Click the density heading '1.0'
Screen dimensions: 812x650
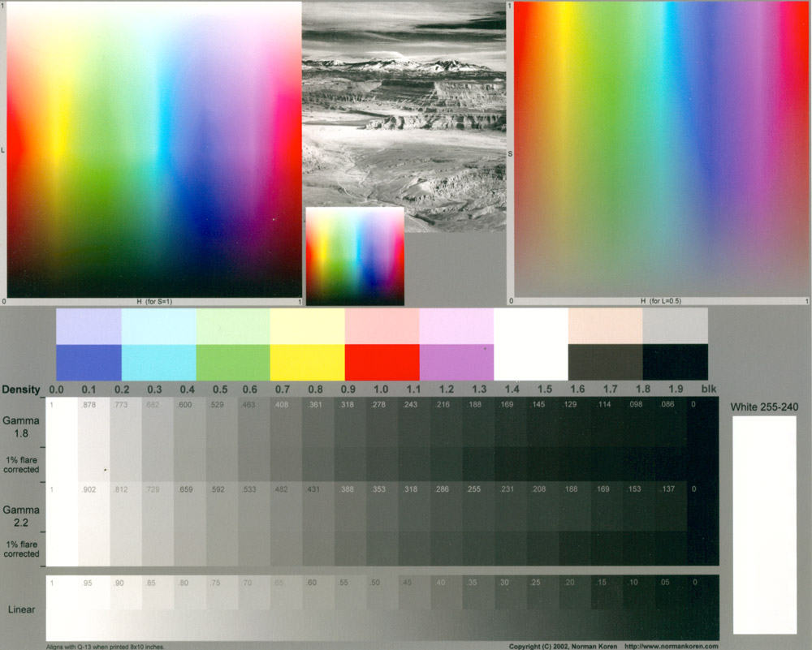click(381, 390)
